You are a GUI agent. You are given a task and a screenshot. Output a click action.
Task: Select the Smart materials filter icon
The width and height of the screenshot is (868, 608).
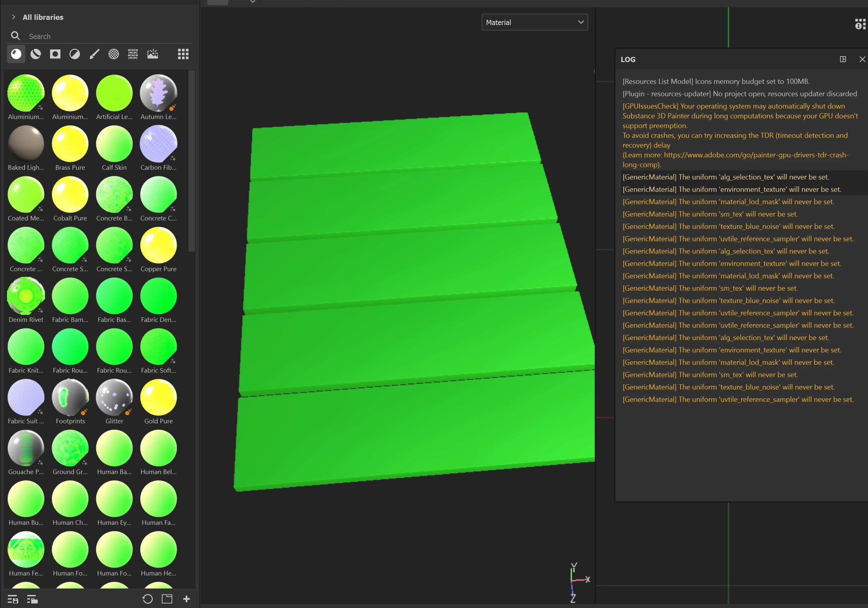(36, 54)
